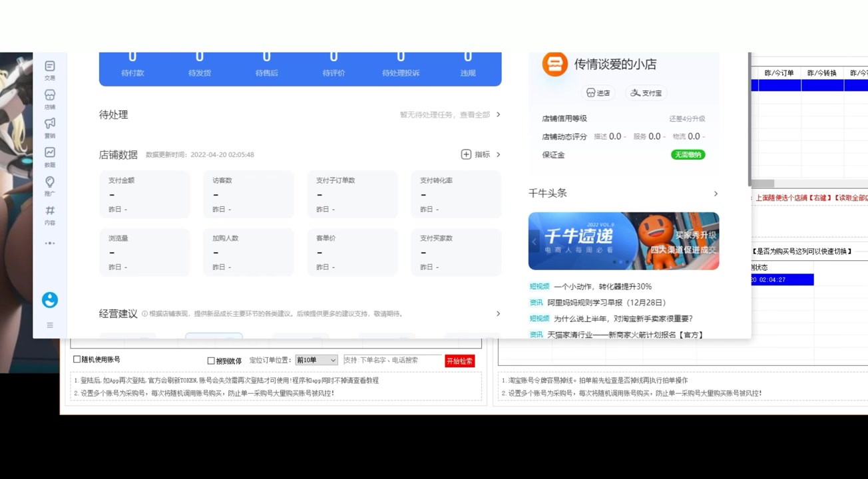Viewport: 868px width, 479px height.
Task: Click the info icon next to 经营建议
Action: (144, 314)
